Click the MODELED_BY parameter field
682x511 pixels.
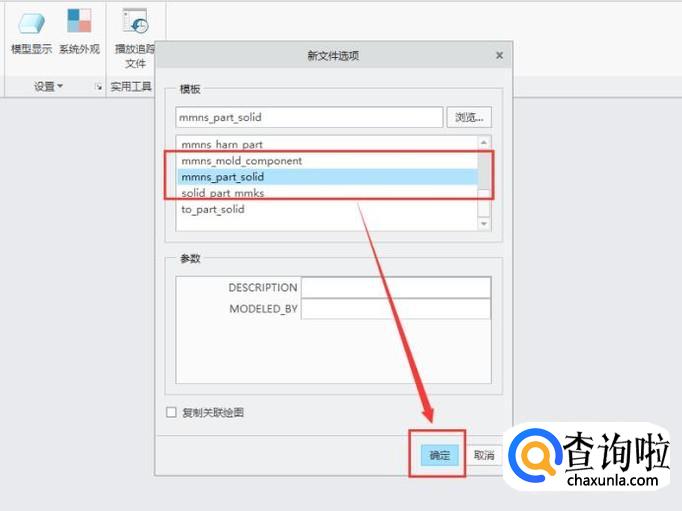point(396,309)
